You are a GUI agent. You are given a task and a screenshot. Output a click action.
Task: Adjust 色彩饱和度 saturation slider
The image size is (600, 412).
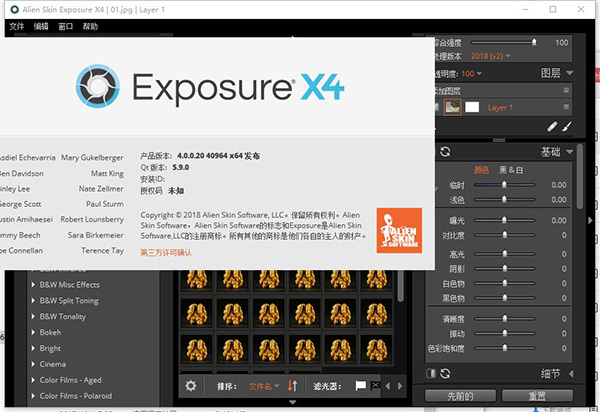pyautogui.click(x=504, y=348)
